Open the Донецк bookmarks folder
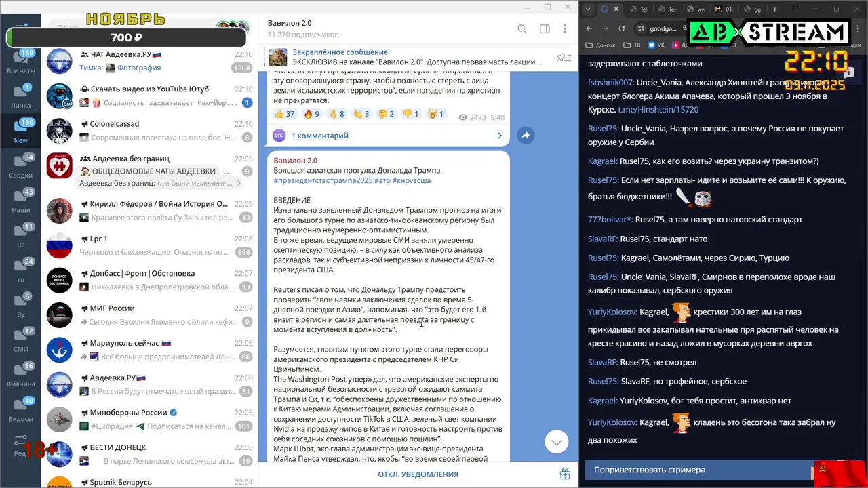 (x=601, y=45)
